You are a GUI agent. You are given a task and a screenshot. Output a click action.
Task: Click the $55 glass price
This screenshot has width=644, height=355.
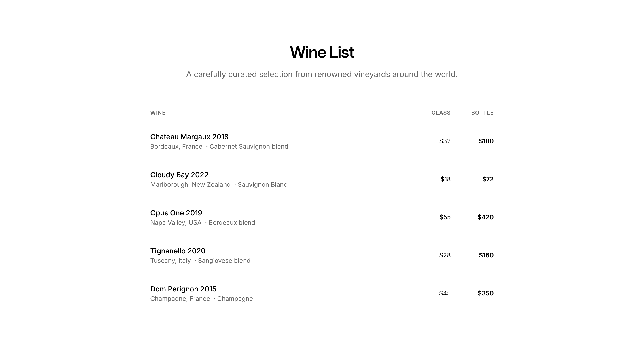point(445,217)
